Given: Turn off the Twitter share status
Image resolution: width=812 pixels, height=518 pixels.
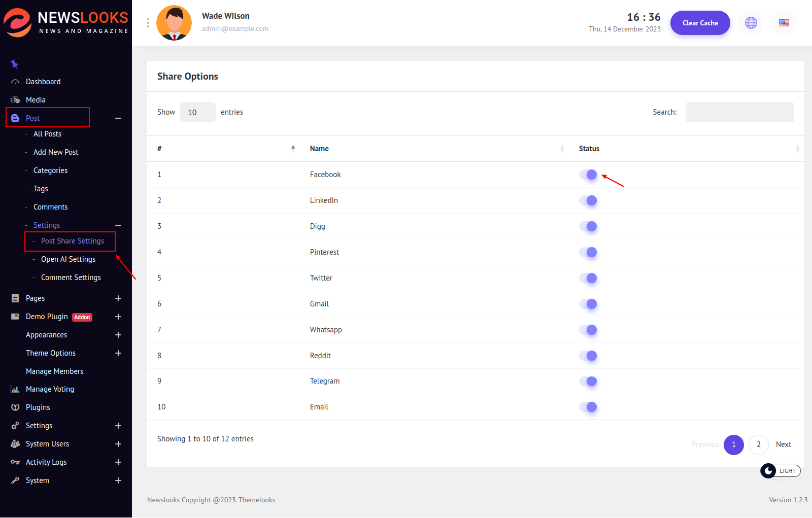Looking at the screenshot, I should pyautogui.click(x=588, y=278).
